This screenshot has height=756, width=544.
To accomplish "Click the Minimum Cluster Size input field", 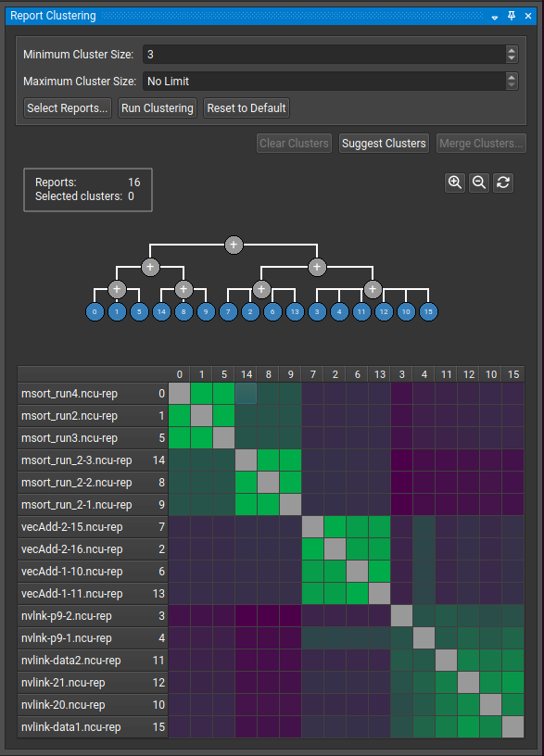I will coord(324,55).
